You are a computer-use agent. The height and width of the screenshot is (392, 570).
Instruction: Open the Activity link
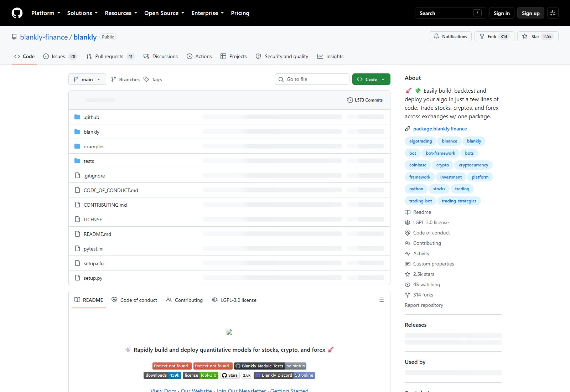click(417, 253)
